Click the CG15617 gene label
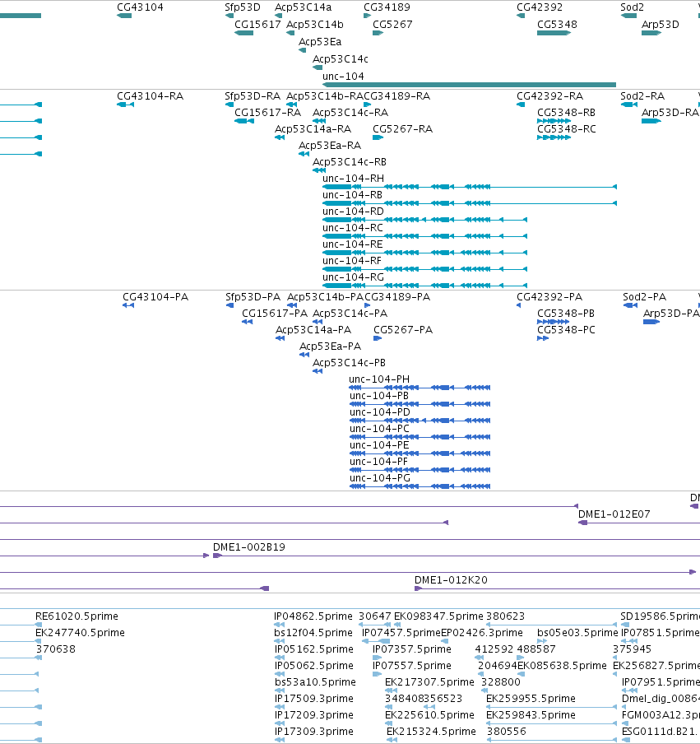Viewport: 700px width, 744px height. 257,24
